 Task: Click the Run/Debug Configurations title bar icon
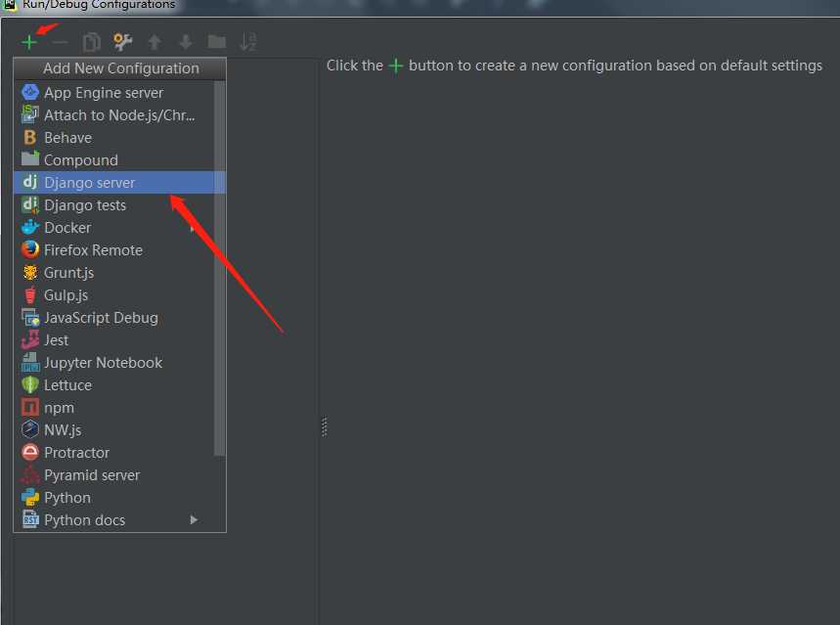pyautogui.click(x=10, y=5)
